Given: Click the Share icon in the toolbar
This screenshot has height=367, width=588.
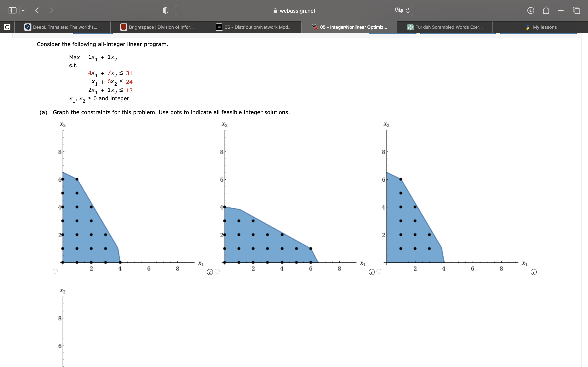Looking at the screenshot, I should point(546,10).
